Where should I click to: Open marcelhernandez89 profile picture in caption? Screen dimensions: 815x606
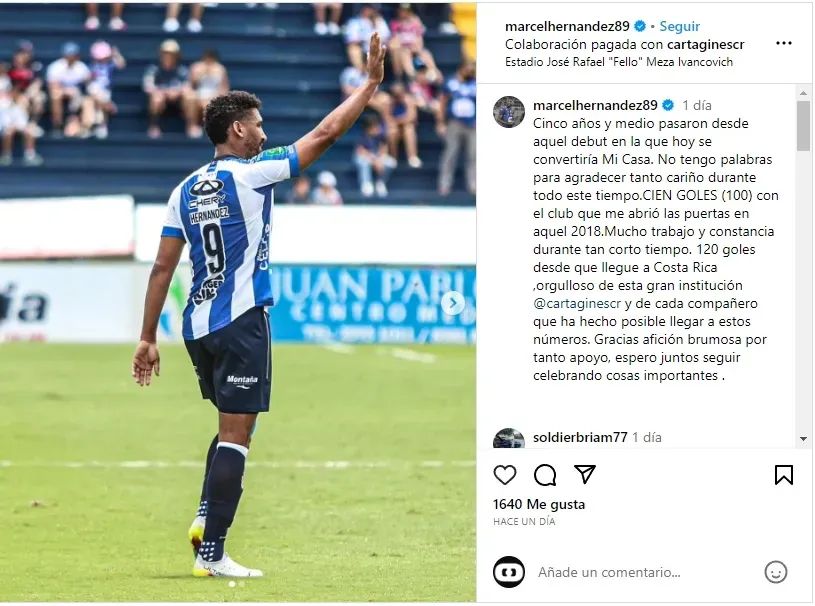[x=509, y=111]
